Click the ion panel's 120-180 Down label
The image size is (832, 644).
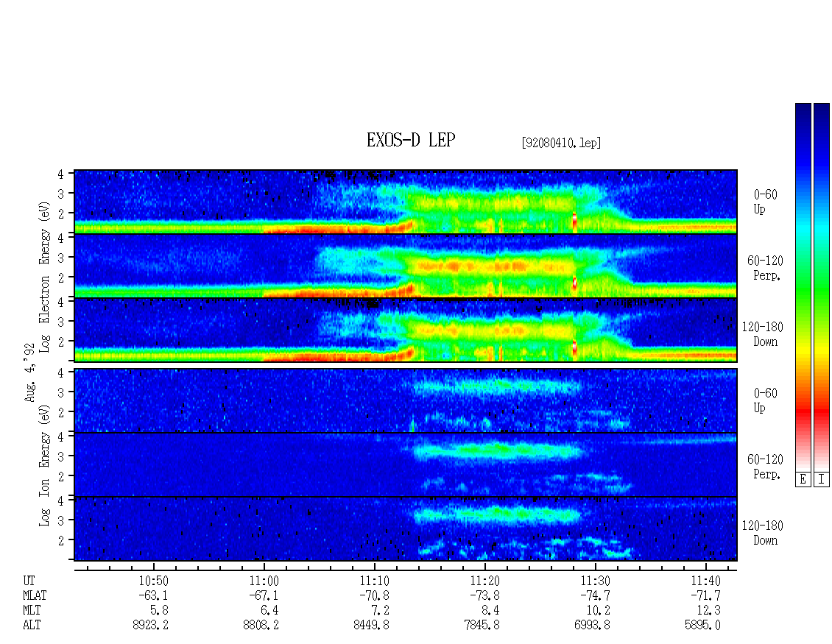tap(763, 533)
